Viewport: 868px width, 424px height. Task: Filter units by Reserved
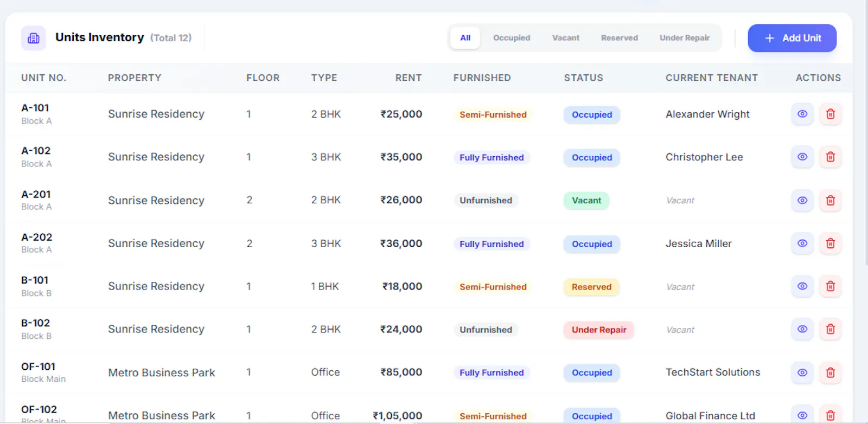(x=620, y=38)
